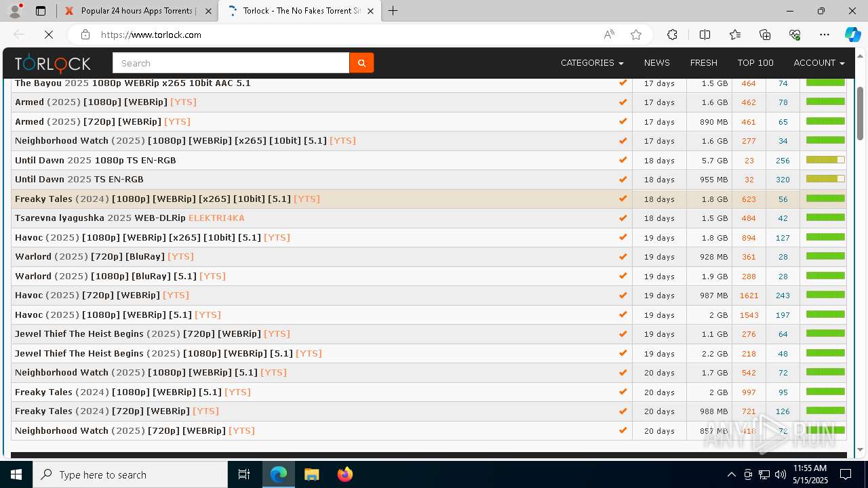Open Armed (2025) [720p] [WEBRip] torrent

pyautogui.click(x=102, y=121)
